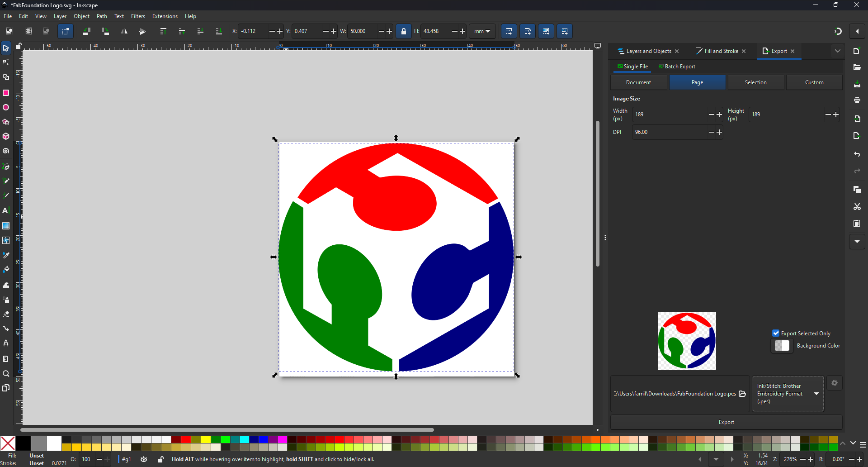
Task: Select Selection export area
Action: [x=756, y=82]
